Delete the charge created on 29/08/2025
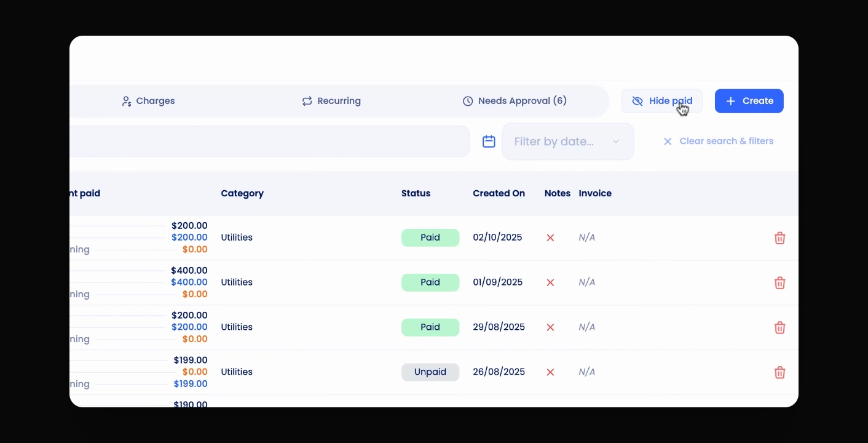 click(x=779, y=328)
